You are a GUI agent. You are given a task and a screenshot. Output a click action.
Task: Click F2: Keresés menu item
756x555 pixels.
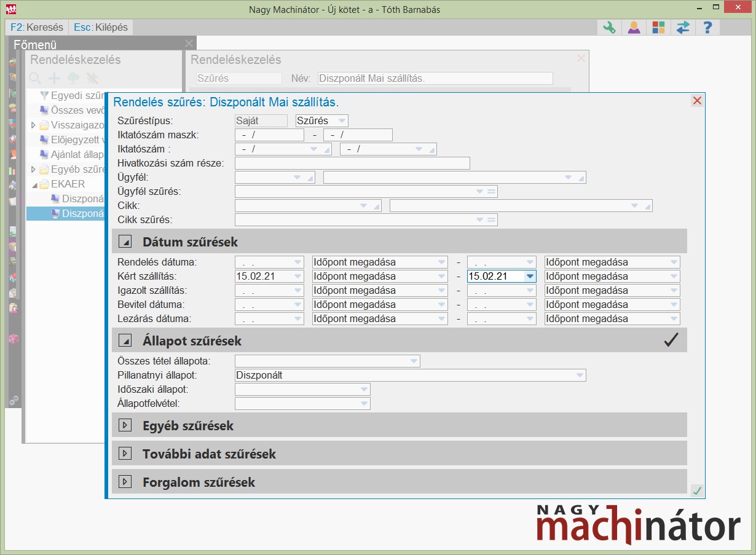pyautogui.click(x=37, y=28)
